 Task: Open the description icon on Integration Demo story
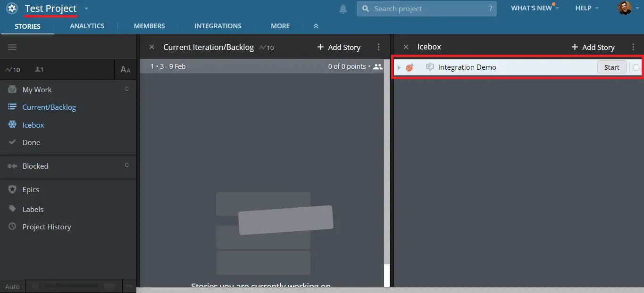click(430, 67)
